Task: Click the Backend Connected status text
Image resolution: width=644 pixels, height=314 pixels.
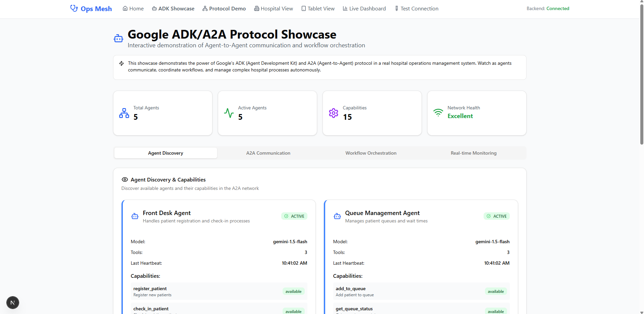Action: [548, 8]
